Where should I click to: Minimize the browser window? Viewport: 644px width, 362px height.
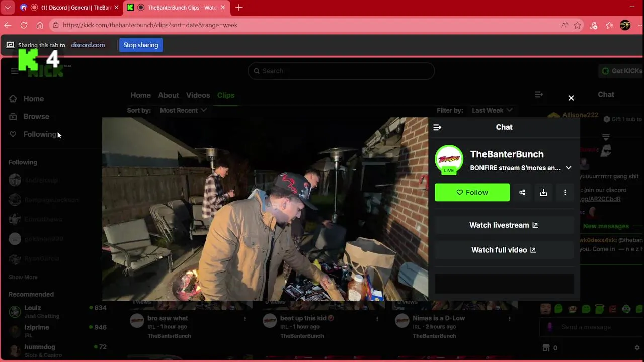(x=632, y=7)
